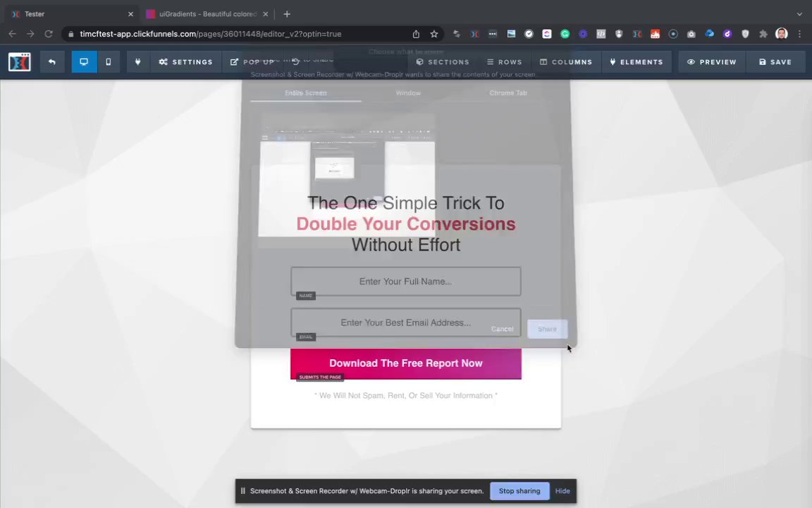Click the Best Email Address field
Viewport: 812px width, 508px height.
coord(406,322)
